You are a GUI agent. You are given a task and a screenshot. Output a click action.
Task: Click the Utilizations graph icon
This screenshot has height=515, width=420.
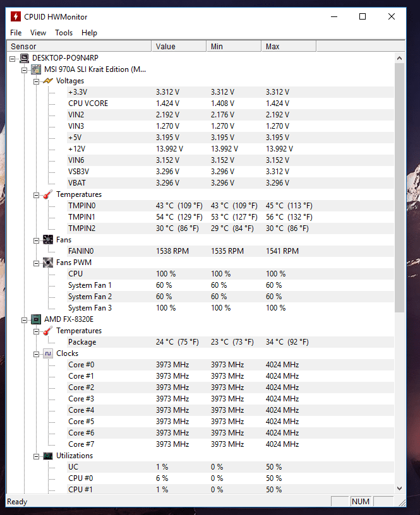pos(48,456)
